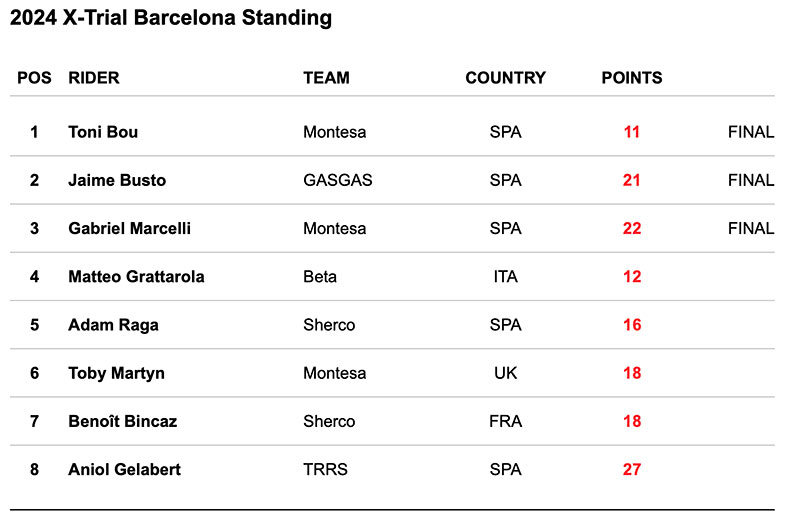
Task: Click the POINTS column header
Action: [x=631, y=77]
